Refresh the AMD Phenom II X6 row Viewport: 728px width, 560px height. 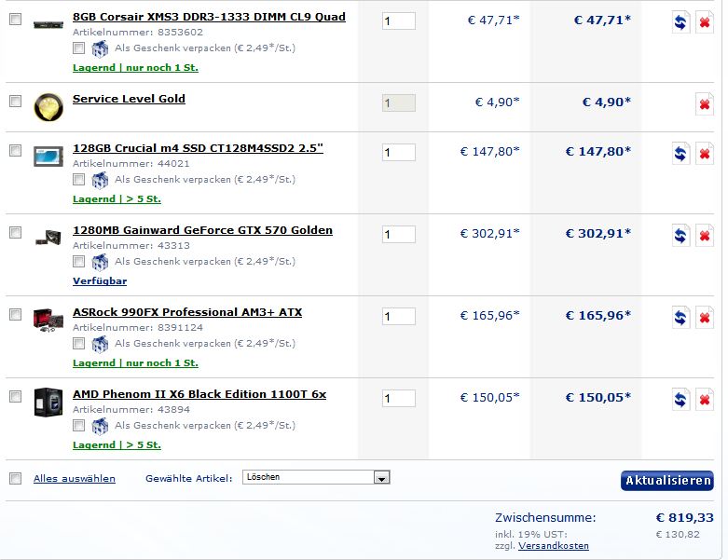tap(680, 400)
